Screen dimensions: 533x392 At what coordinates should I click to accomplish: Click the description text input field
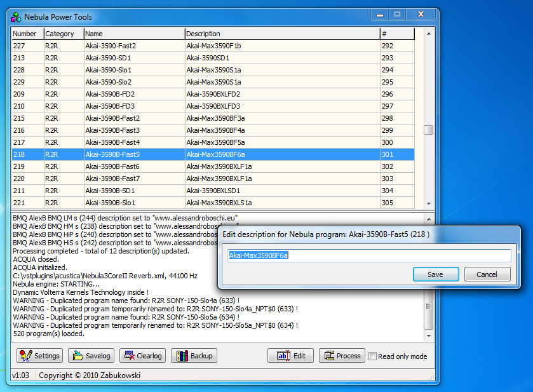pyautogui.click(x=368, y=255)
